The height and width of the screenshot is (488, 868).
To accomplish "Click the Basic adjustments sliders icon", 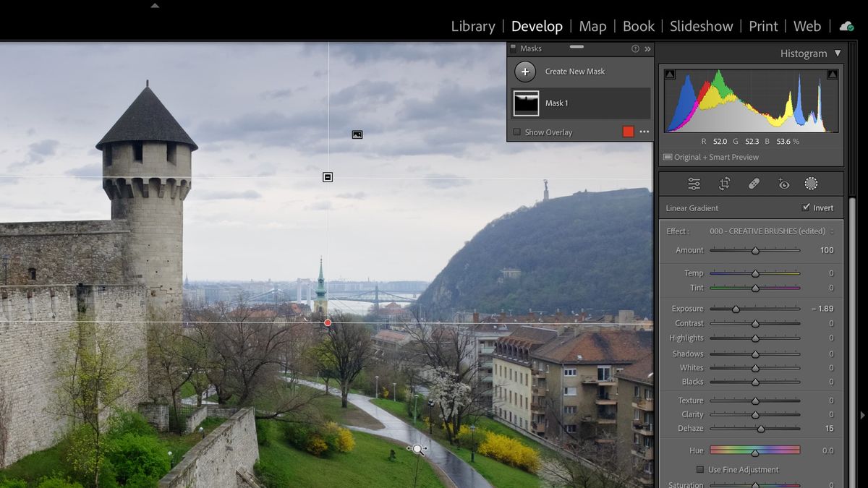I will click(694, 183).
